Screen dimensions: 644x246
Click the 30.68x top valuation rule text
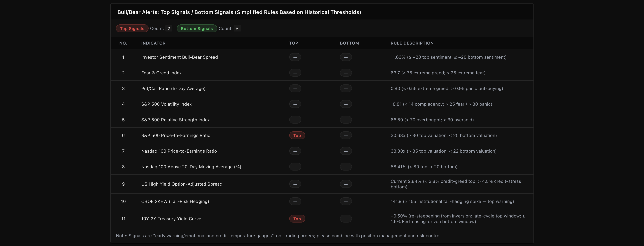443,135
